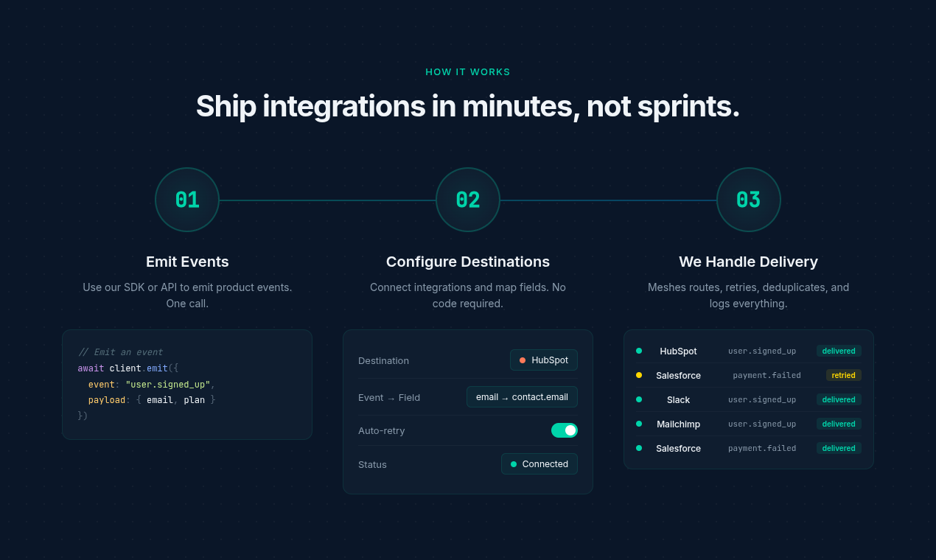This screenshot has height=560, width=936.
Task: Click the step 03 circle
Action: click(749, 200)
